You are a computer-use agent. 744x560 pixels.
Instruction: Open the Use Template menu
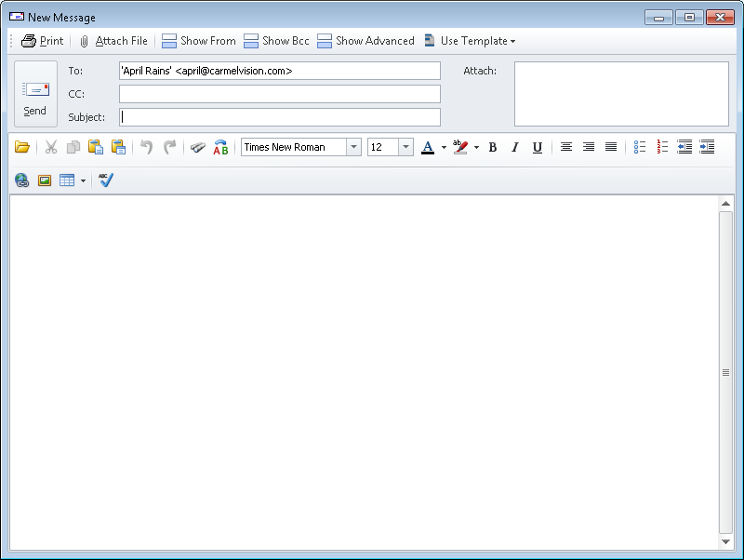pyautogui.click(x=469, y=41)
